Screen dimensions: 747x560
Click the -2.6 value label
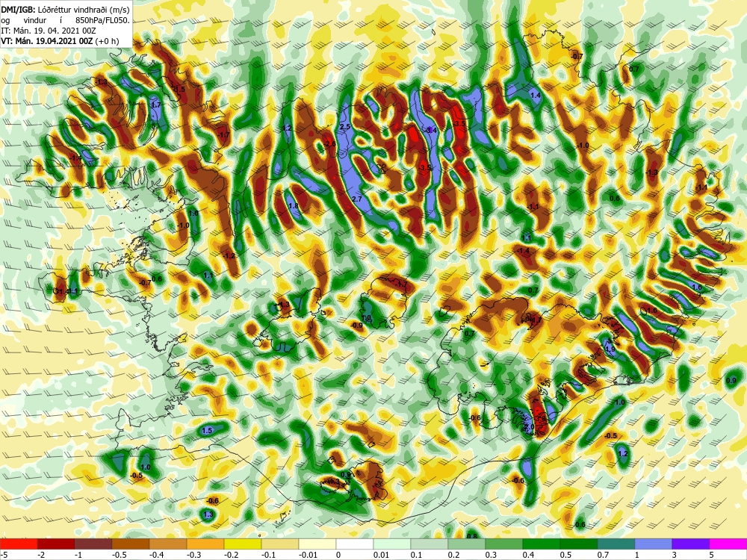[x=329, y=144]
